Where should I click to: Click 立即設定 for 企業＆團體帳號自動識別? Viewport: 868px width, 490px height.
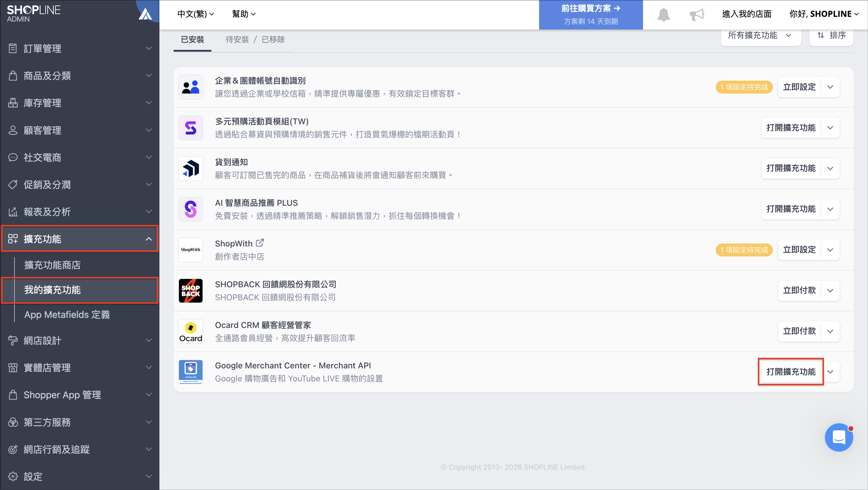coord(799,87)
